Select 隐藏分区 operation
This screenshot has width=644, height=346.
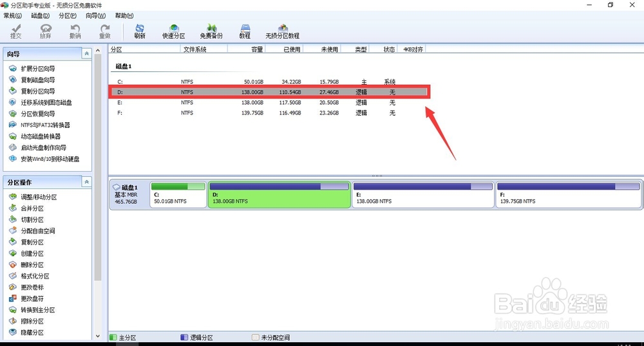[26, 332]
